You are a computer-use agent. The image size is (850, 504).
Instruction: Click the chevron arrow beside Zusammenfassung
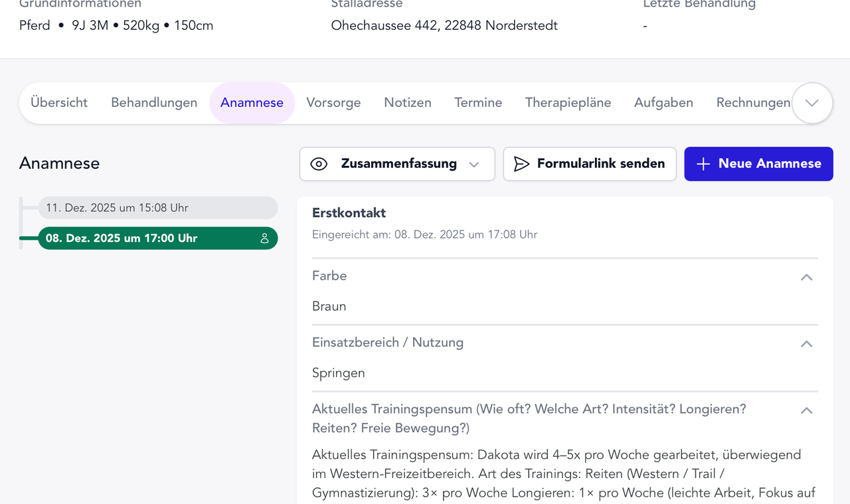(x=474, y=165)
